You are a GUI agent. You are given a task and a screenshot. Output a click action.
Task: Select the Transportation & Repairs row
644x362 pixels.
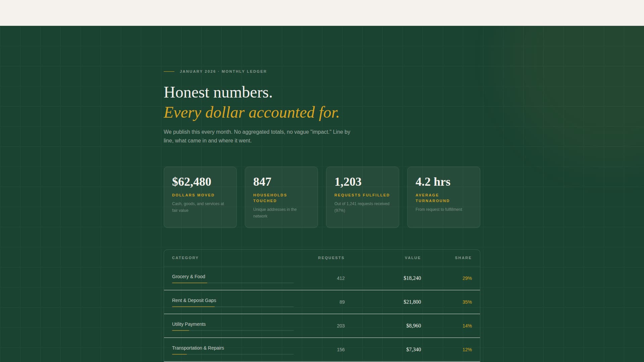pyautogui.click(x=321, y=349)
